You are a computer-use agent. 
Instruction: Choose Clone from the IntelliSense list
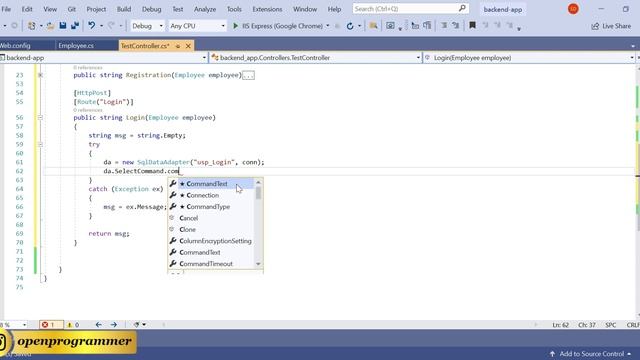[x=211, y=229]
